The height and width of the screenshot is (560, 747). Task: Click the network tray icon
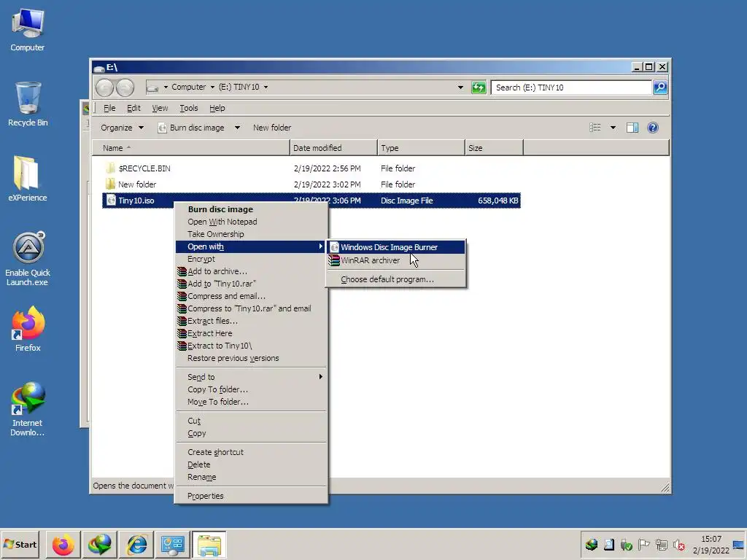point(661,544)
